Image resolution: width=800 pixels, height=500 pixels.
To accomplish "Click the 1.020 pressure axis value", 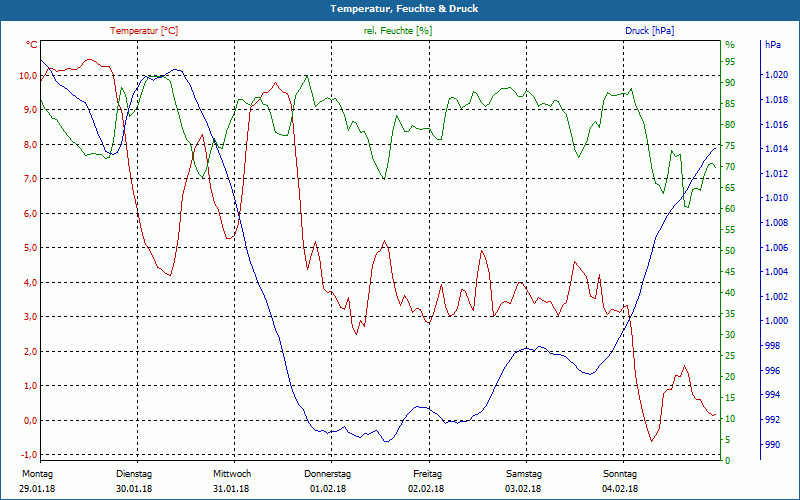I will [777, 75].
